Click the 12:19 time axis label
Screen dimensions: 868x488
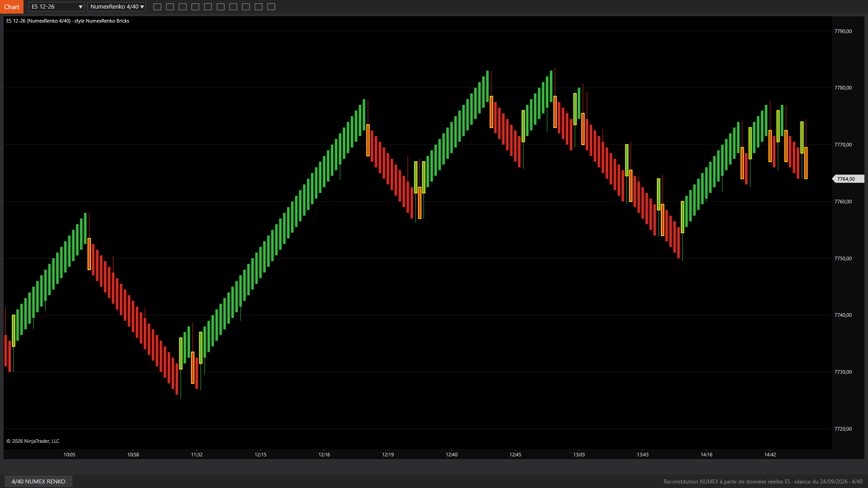(388, 455)
